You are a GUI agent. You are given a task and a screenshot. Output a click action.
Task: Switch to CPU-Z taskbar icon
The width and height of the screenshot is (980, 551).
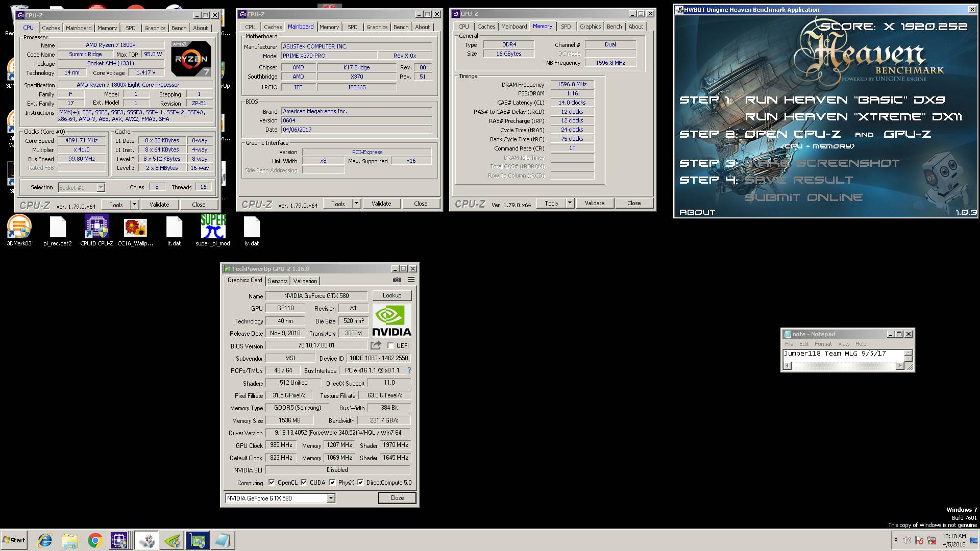coord(119,540)
